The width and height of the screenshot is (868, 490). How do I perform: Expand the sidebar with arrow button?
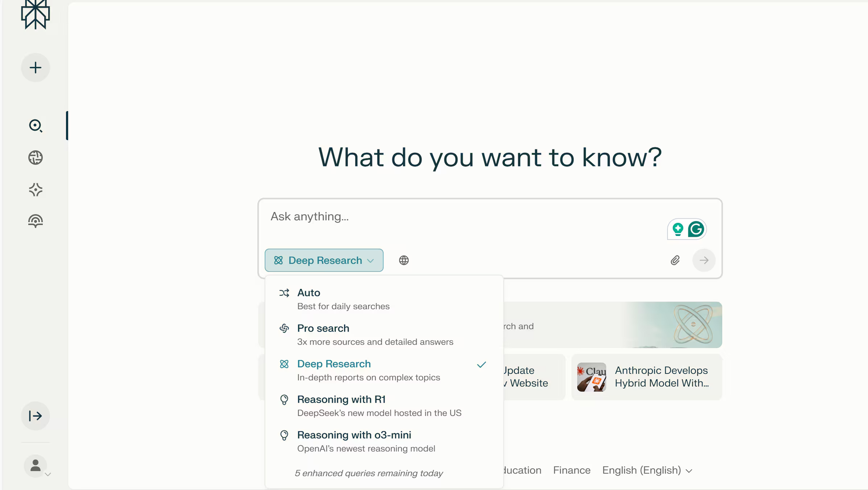coord(36,416)
